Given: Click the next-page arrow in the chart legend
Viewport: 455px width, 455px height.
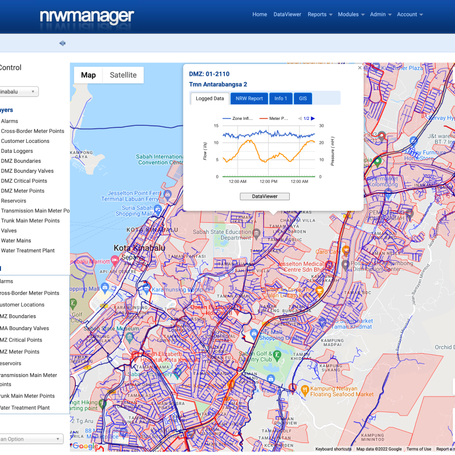Looking at the screenshot, I should (x=313, y=118).
